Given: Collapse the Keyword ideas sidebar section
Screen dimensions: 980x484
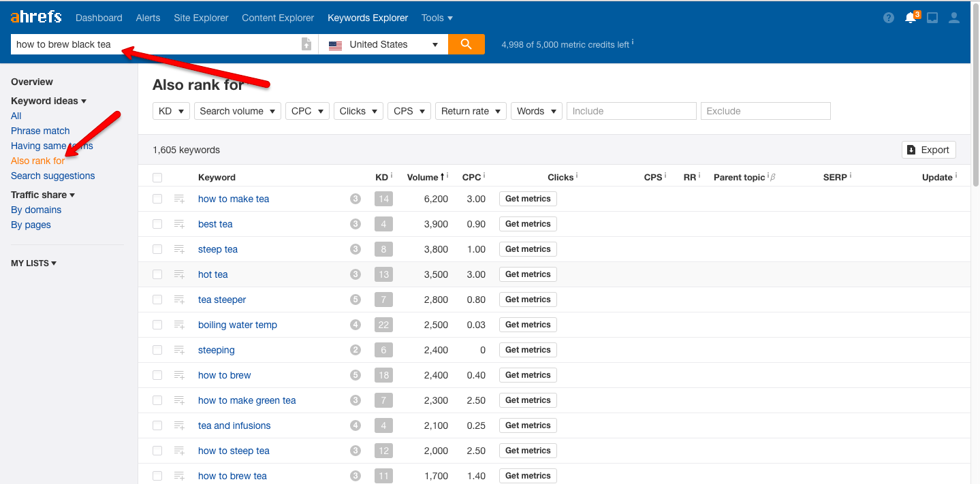Looking at the screenshot, I should 48,101.
